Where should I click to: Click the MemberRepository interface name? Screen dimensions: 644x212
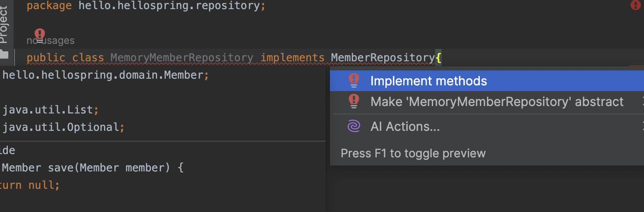click(x=383, y=58)
